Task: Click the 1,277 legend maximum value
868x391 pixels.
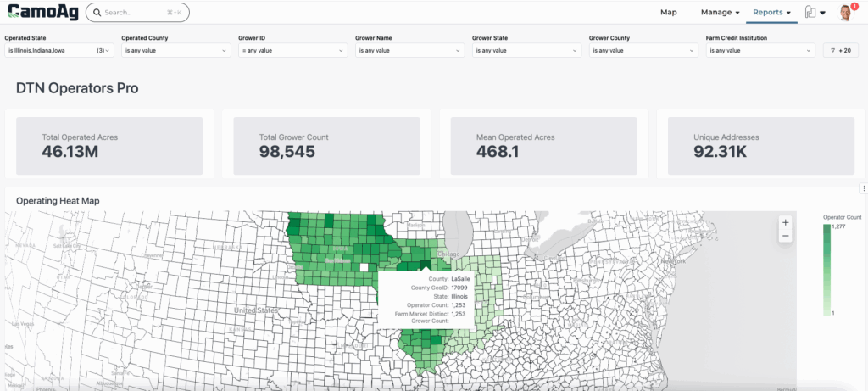Action: 840,226
